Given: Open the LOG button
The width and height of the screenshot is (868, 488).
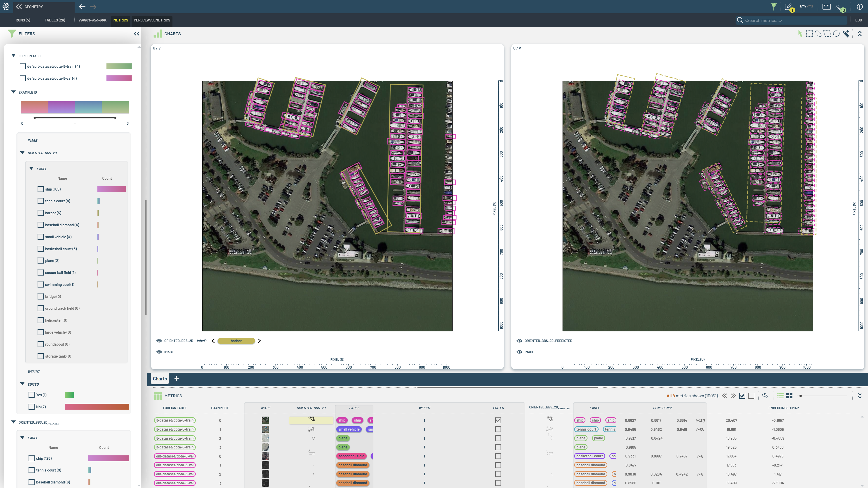Looking at the screenshot, I should click(x=858, y=20).
